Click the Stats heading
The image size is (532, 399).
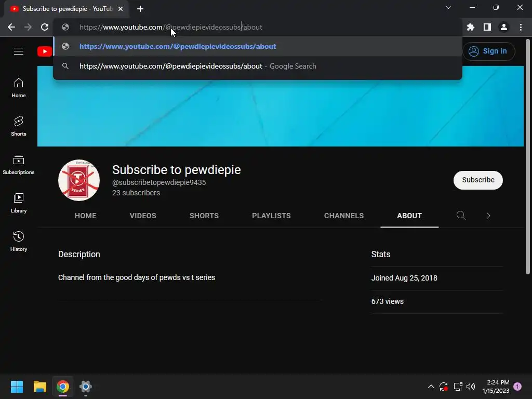tap(381, 255)
